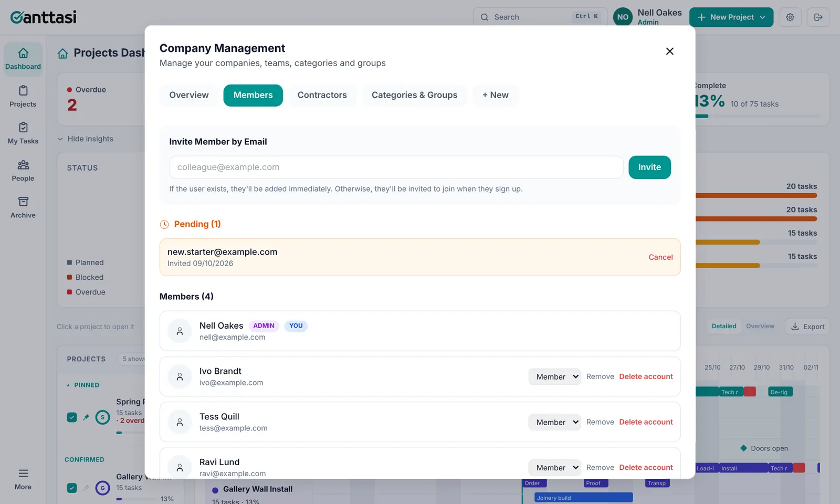840x504 pixels.
Task: Collapse the PINNED projects group
Action: click(83, 385)
